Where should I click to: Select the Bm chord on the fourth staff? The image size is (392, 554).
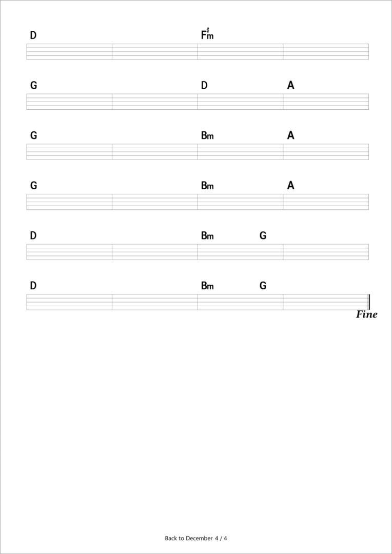pos(207,186)
